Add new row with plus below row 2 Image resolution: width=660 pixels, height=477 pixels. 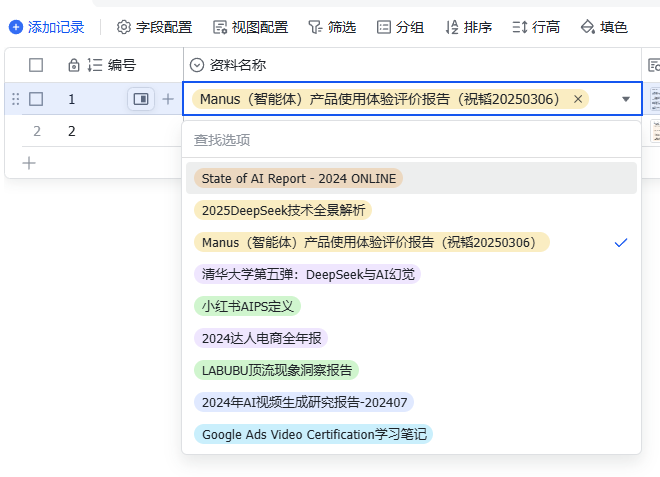(x=29, y=162)
